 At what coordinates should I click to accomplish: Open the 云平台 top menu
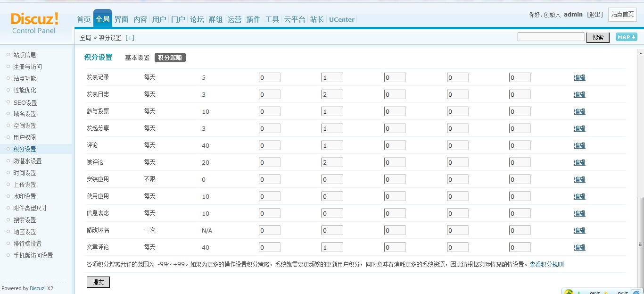coord(295,19)
